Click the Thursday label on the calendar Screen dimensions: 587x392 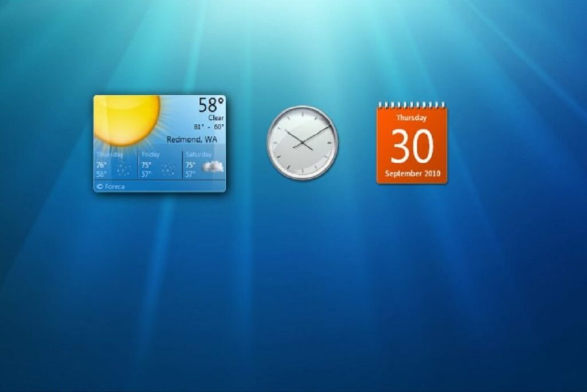(x=412, y=117)
